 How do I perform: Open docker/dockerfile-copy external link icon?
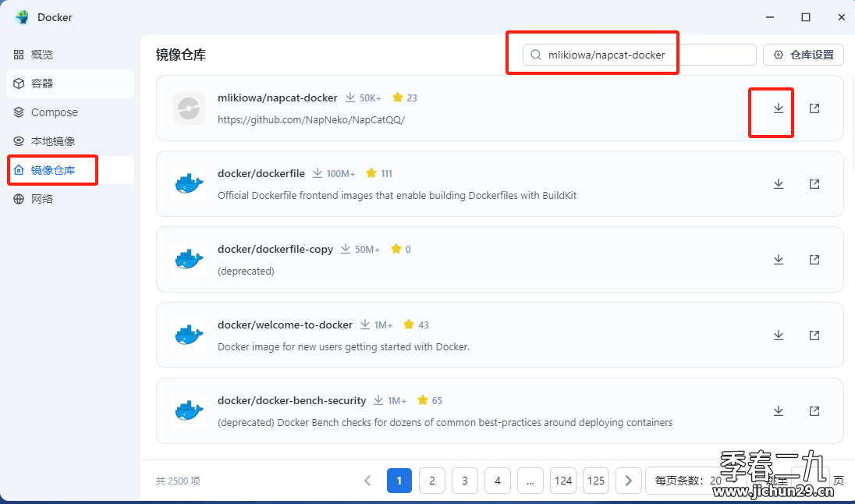coord(814,260)
